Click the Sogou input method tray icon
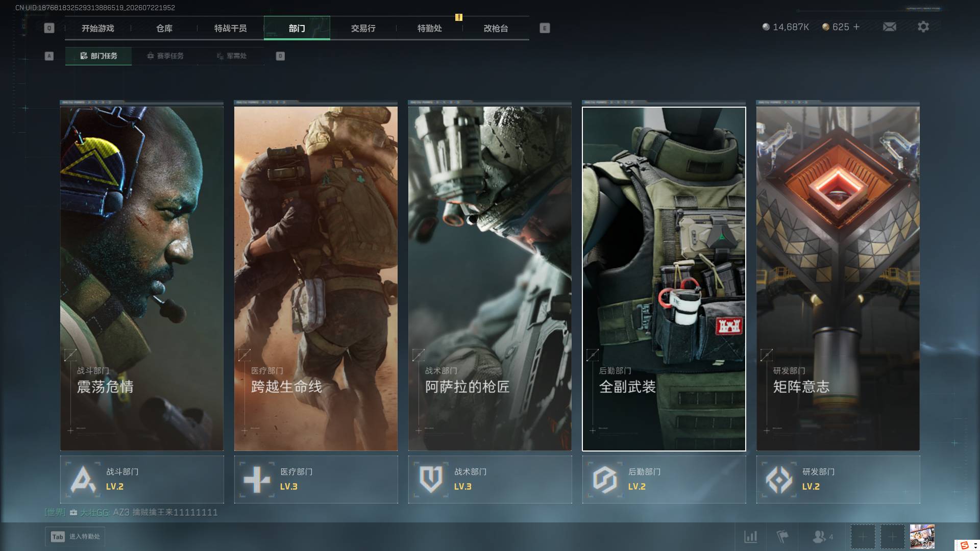Viewport: 980px width, 551px height. 964,545
